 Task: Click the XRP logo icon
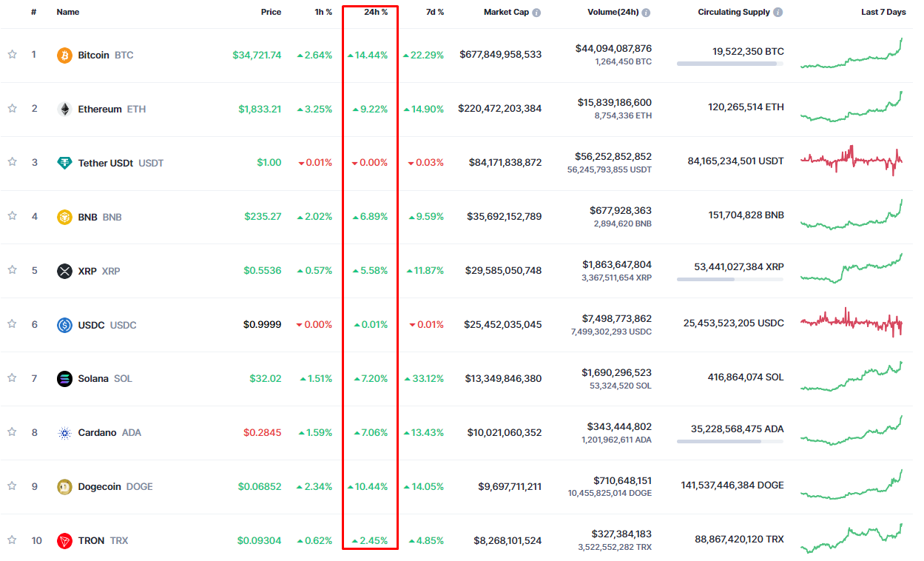[65, 271]
